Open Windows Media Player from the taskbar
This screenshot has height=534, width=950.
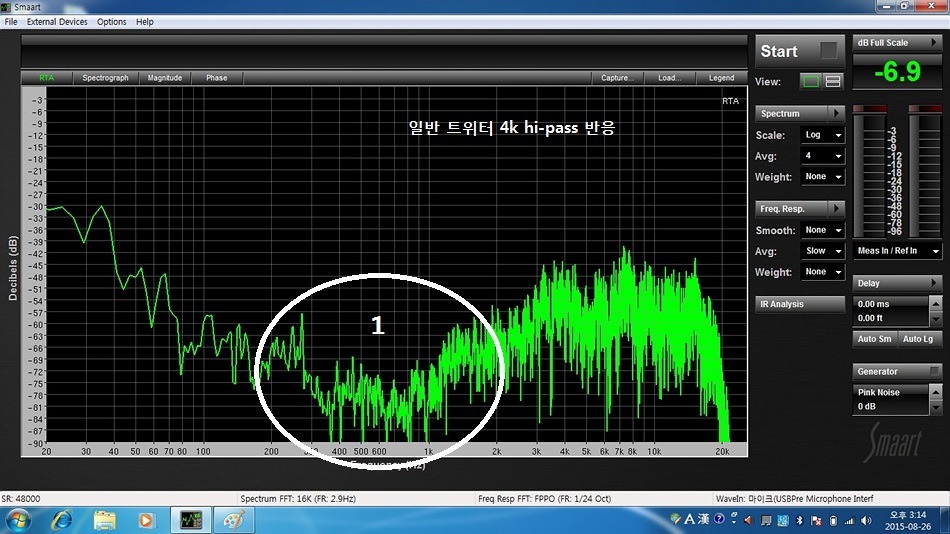point(147,520)
